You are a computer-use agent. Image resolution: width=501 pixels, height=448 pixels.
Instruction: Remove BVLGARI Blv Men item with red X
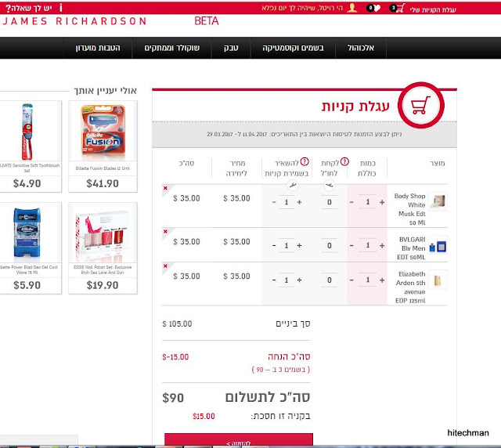click(x=165, y=231)
